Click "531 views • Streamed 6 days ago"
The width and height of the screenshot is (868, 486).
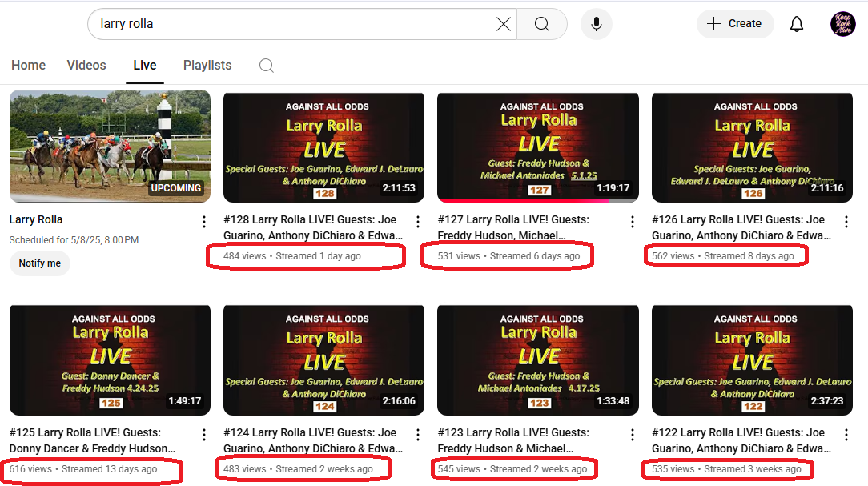tap(508, 256)
